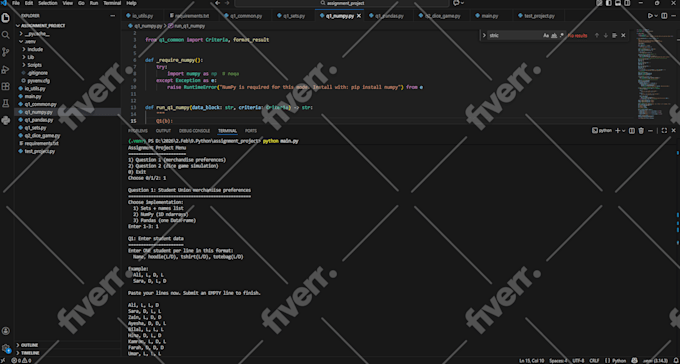The height and width of the screenshot is (364, 680).
Task: Toggle Match Whole Word in find widget
Action: (x=554, y=36)
